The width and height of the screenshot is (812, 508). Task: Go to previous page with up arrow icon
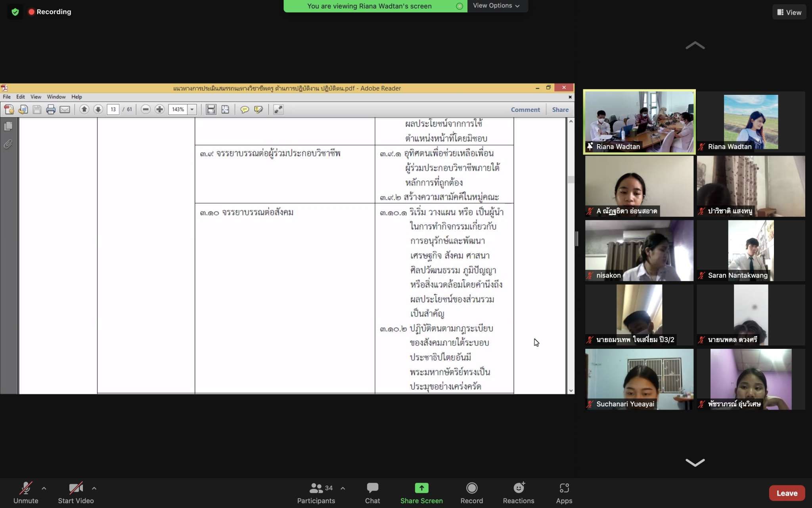[x=84, y=110]
